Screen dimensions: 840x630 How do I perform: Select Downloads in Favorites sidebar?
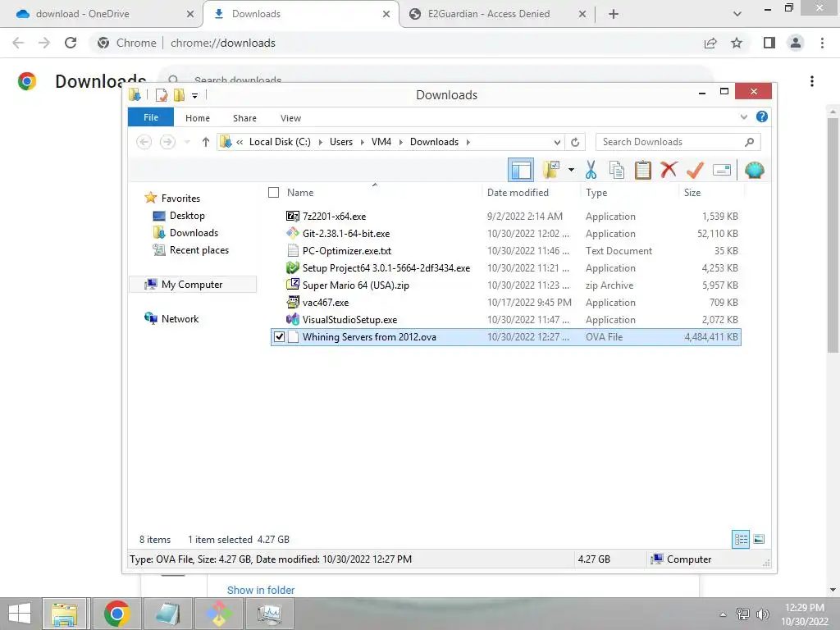(194, 232)
